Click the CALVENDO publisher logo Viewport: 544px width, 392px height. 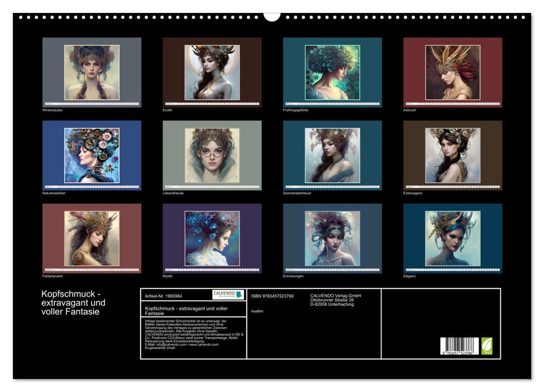point(226,295)
